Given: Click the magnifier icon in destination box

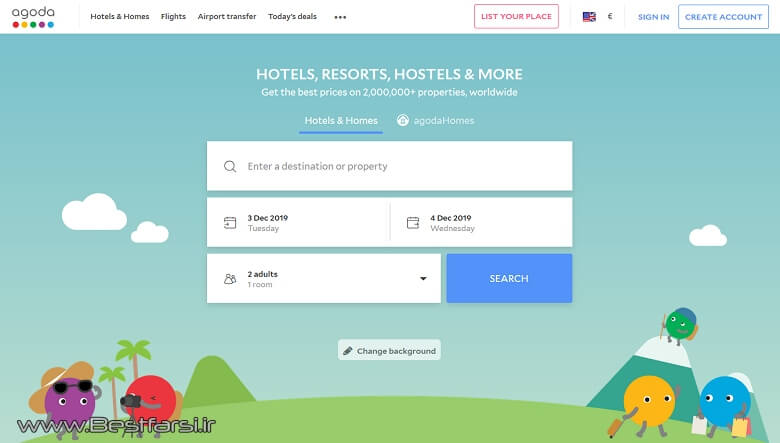Looking at the screenshot, I should tap(230, 166).
